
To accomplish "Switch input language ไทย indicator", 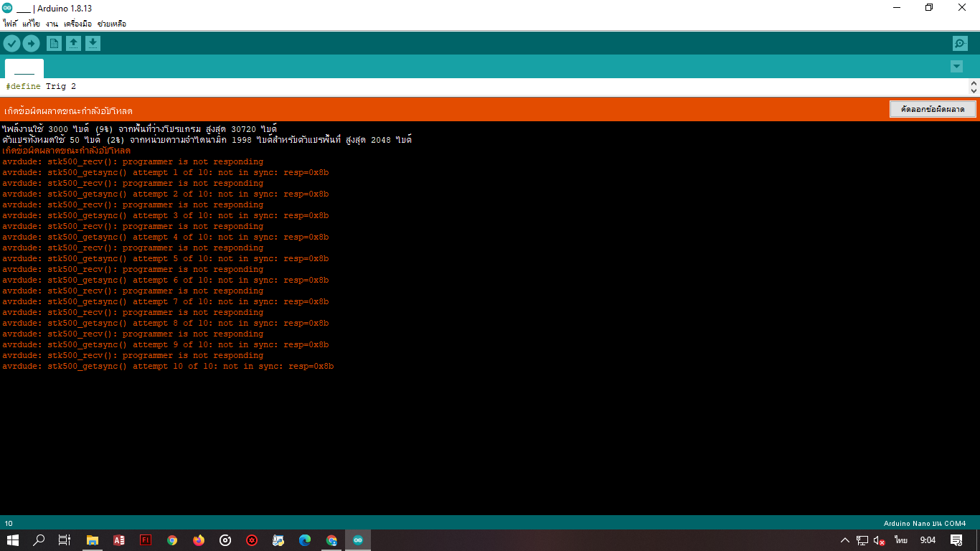I will pos(901,540).
